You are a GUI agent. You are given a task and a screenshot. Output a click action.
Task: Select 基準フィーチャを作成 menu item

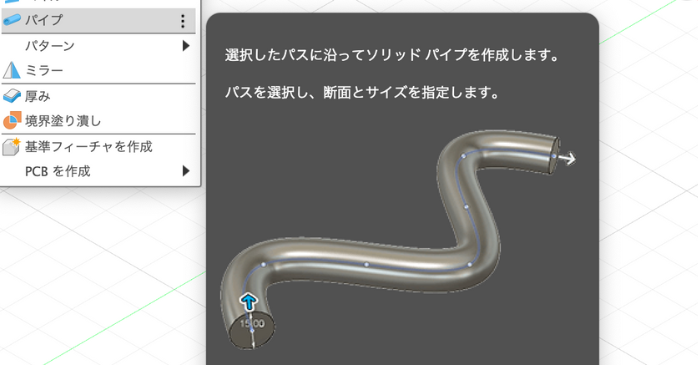click(x=98, y=146)
